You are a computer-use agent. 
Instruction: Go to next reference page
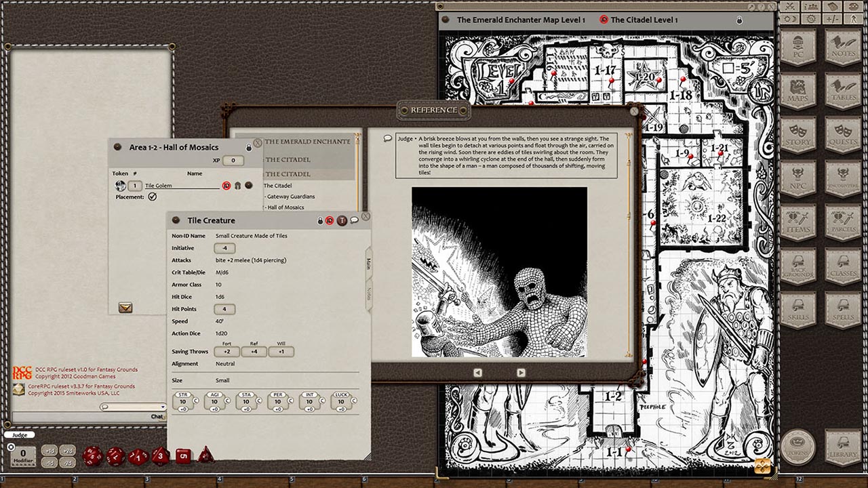click(x=521, y=372)
